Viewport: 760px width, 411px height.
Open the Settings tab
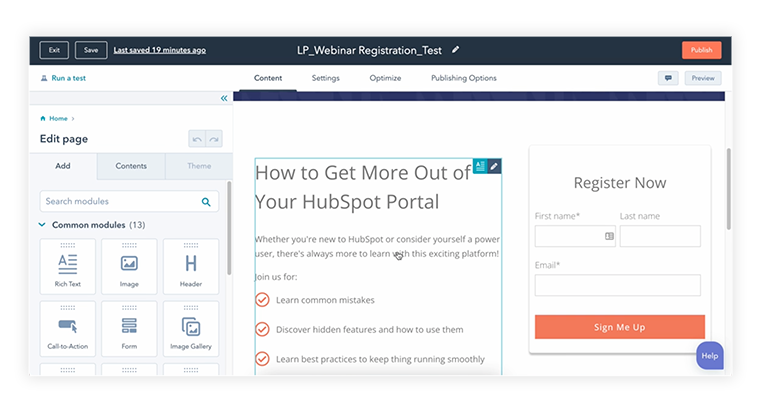click(x=326, y=78)
